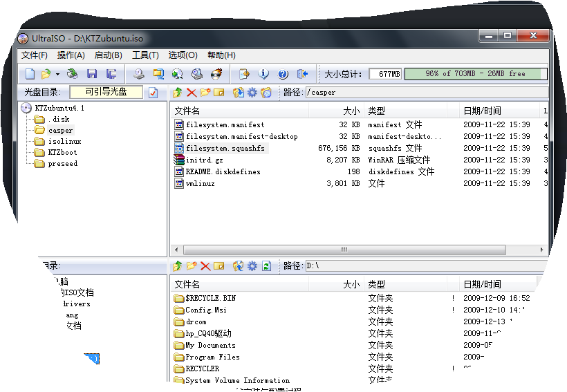Open the 帮助(H) menu
This screenshot has width=567, height=392.
pos(221,55)
